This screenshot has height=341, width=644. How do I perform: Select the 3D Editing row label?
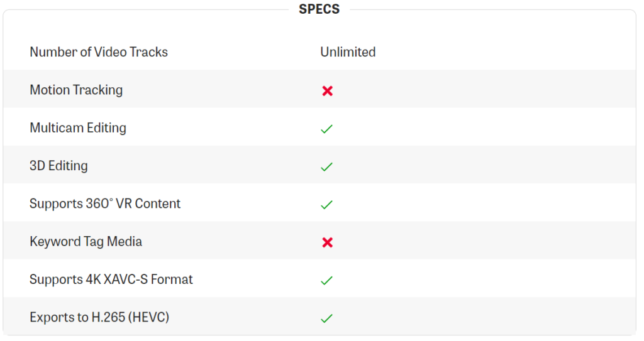click(x=58, y=165)
